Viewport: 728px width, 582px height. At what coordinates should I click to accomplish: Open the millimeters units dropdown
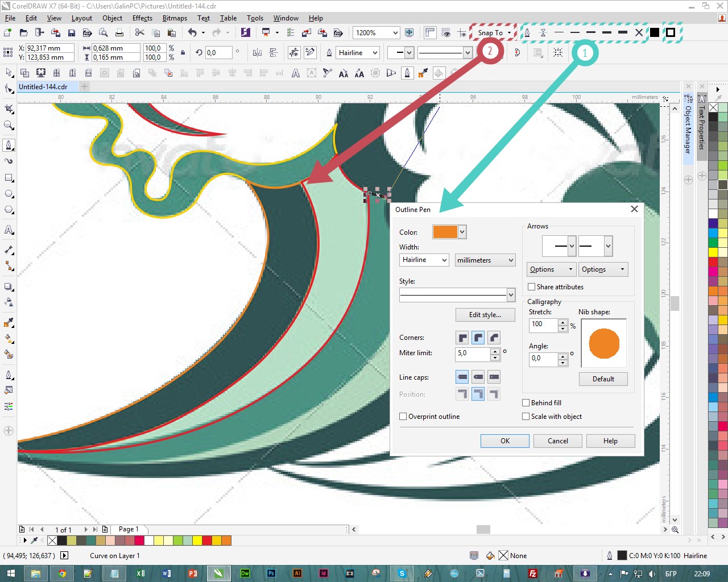click(x=485, y=260)
